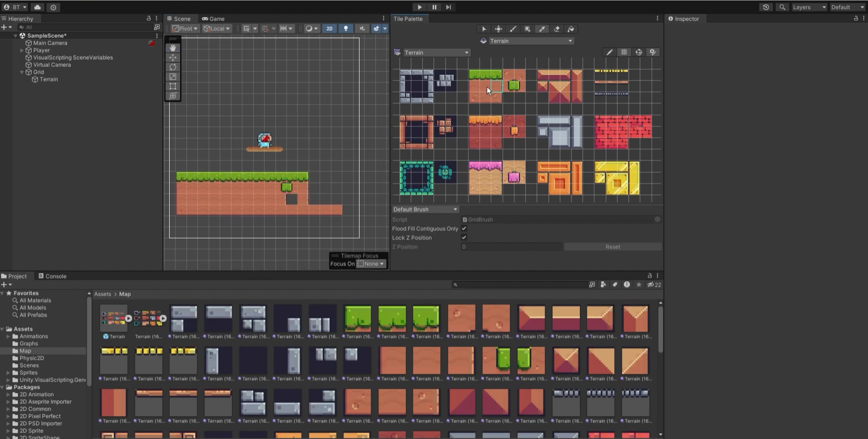
Task: Open the Terrain palette selection dropdown
Action: pos(436,52)
